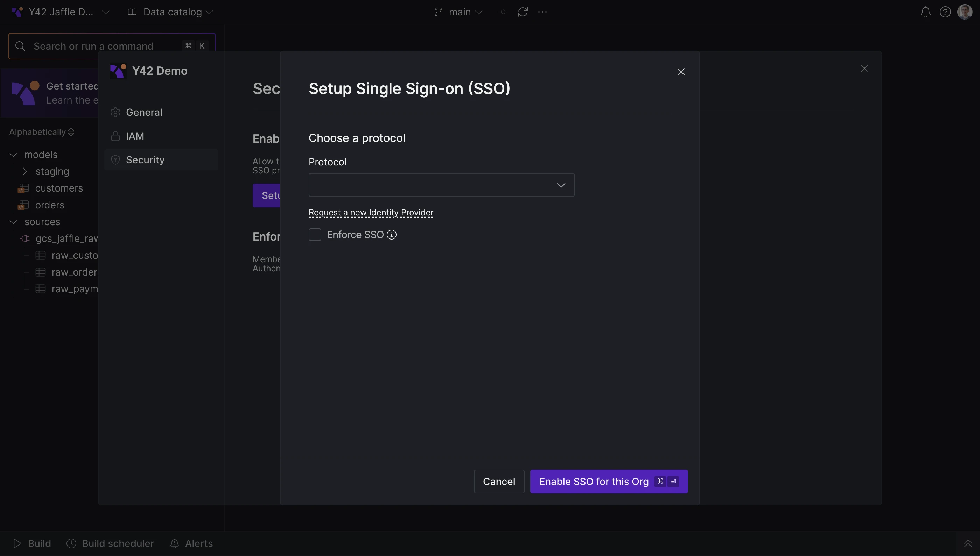Click the Enforce SSO info icon
The width and height of the screenshot is (980, 556).
point(391,235)
